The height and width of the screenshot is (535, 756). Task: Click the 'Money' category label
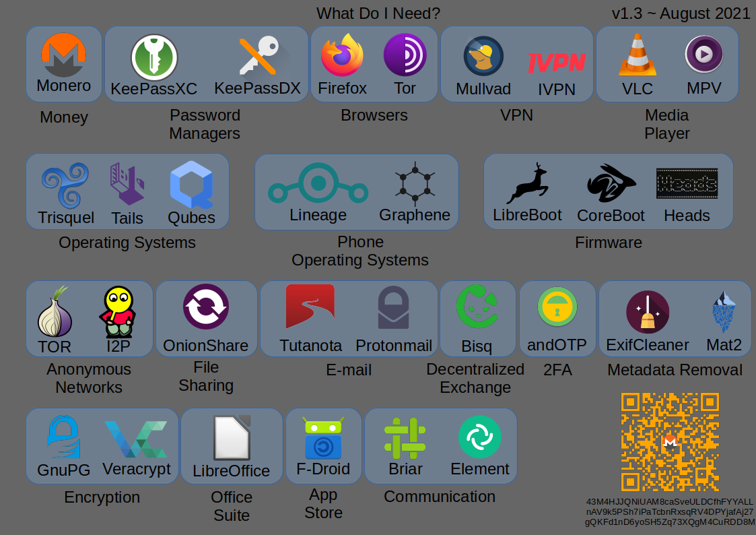[64, 117]
